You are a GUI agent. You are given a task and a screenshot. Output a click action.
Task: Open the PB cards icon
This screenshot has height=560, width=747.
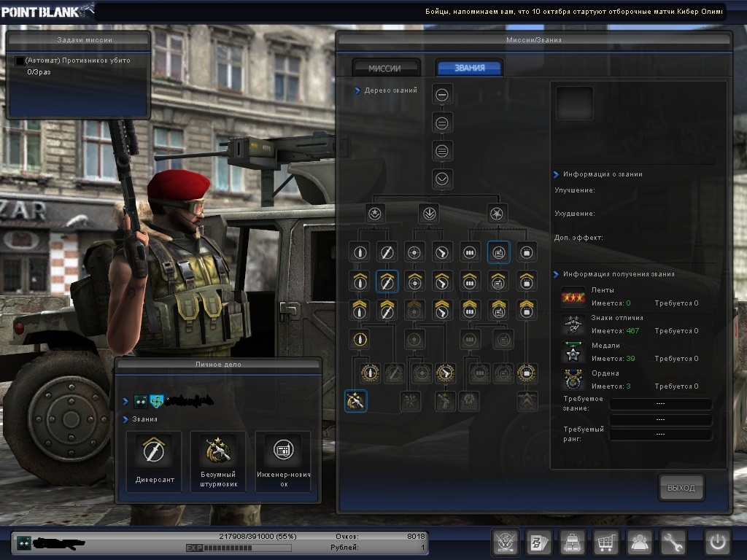tap(539, 542)
